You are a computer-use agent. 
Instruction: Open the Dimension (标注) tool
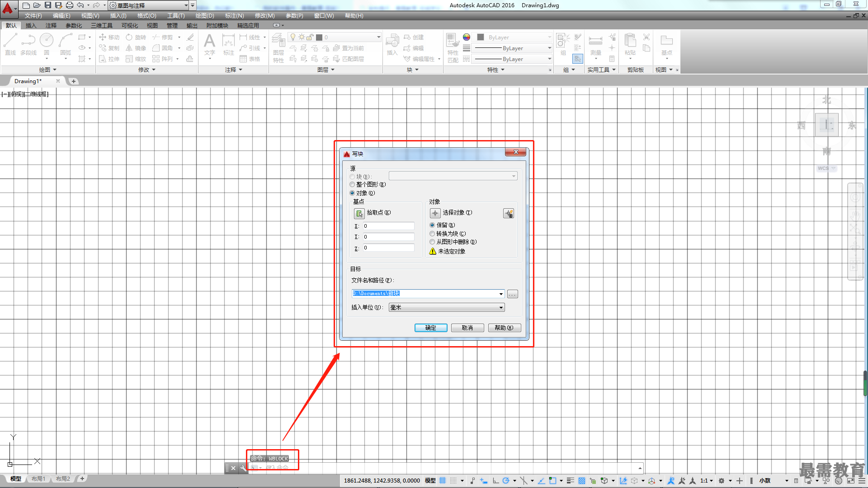coord(228,44)
